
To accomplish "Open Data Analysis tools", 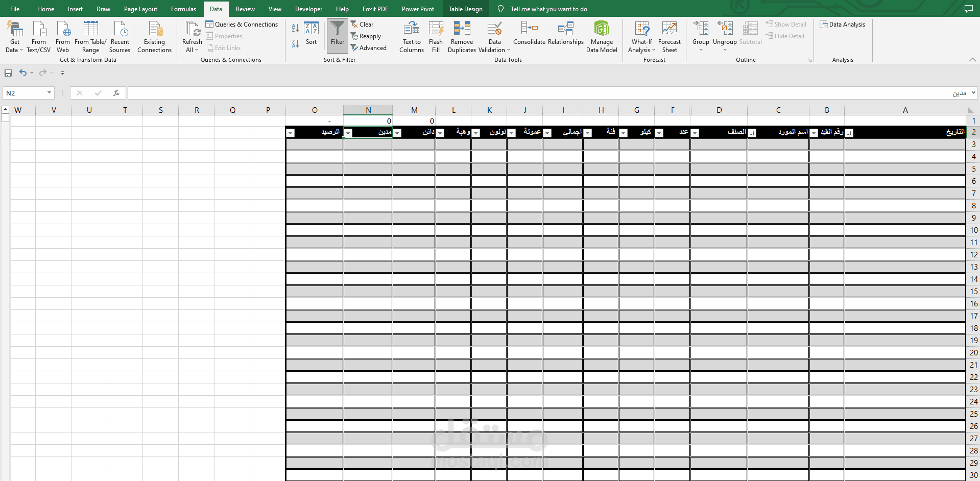I will pos(843,24).
